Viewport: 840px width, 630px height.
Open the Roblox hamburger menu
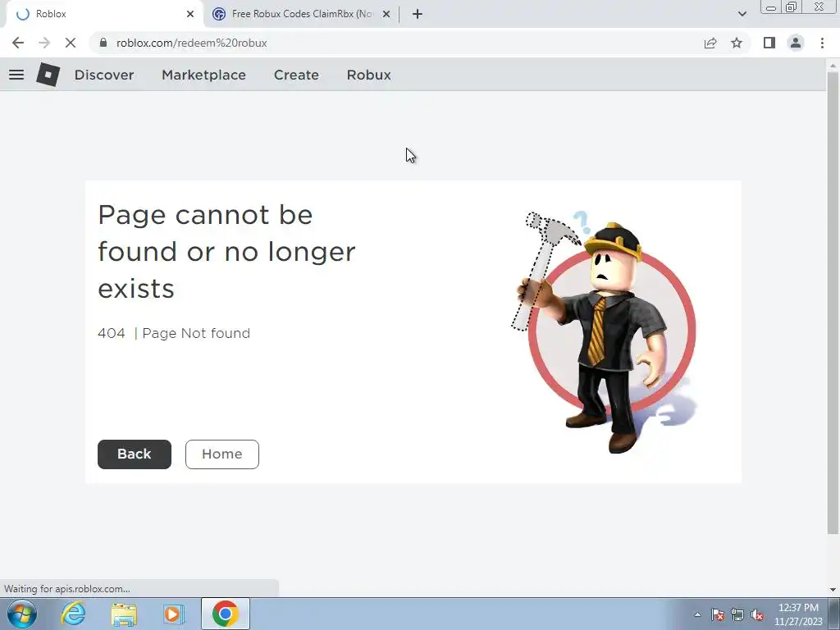(x=16, y=75)
